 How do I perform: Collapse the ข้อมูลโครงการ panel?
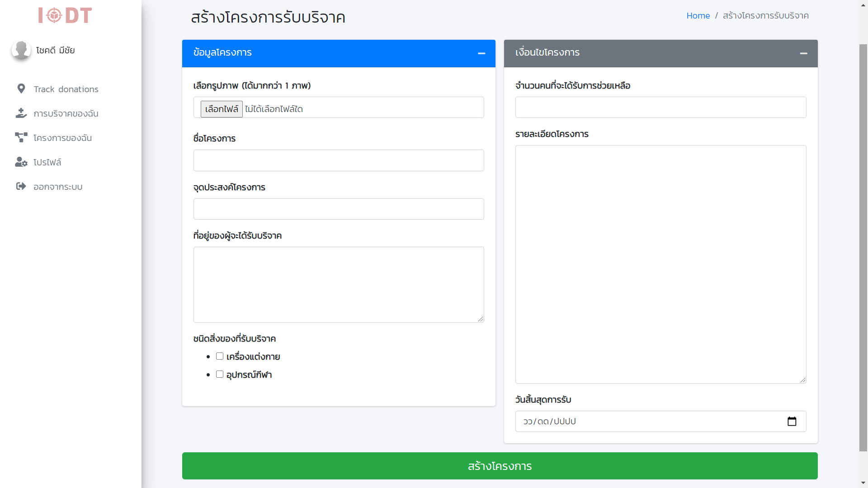coord(481,53)
